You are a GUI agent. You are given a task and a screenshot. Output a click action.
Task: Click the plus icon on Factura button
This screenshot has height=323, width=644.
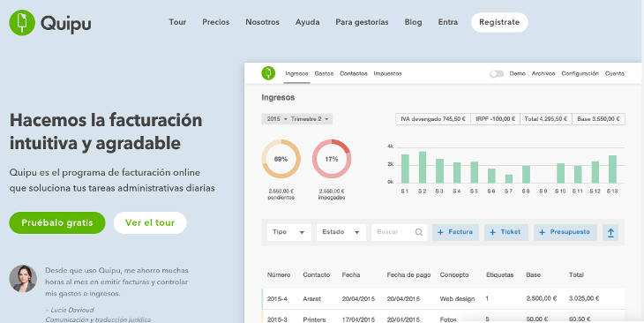click(440, 232)
